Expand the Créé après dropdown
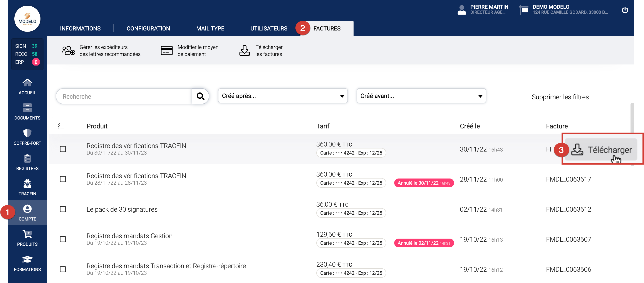 click(283, 96)
